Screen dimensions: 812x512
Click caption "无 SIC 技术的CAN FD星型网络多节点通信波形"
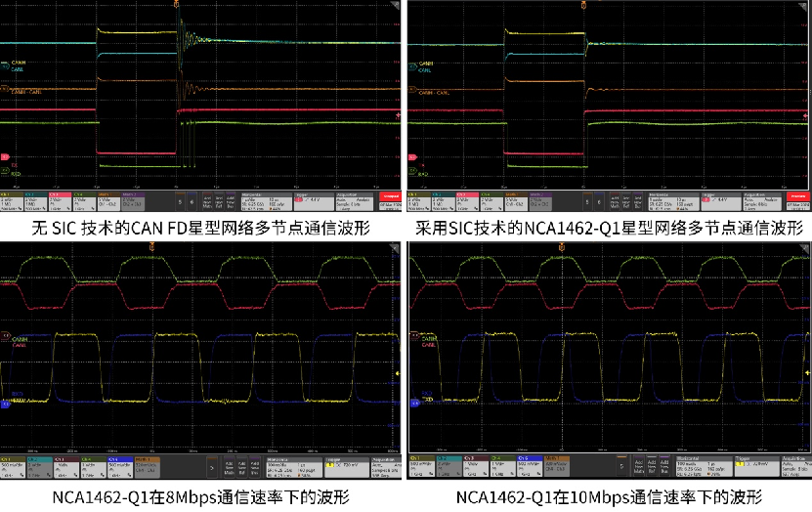(x=201, y=228)
